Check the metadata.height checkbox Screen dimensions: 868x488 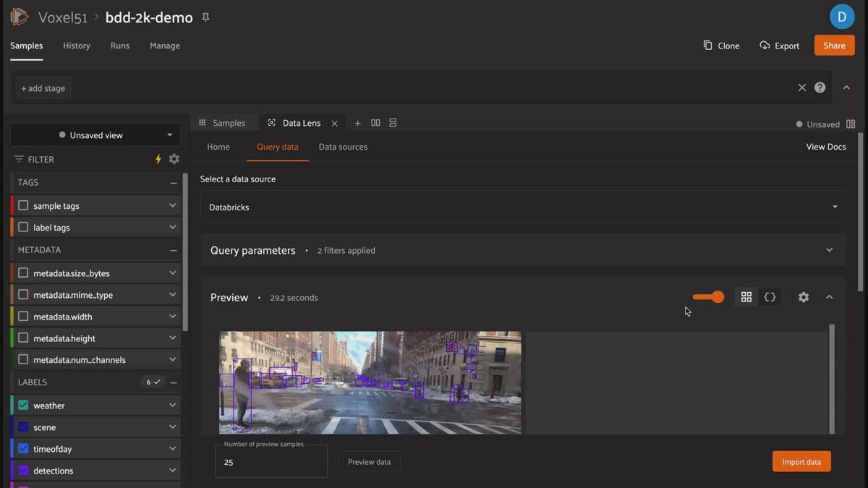click(23, 338)
